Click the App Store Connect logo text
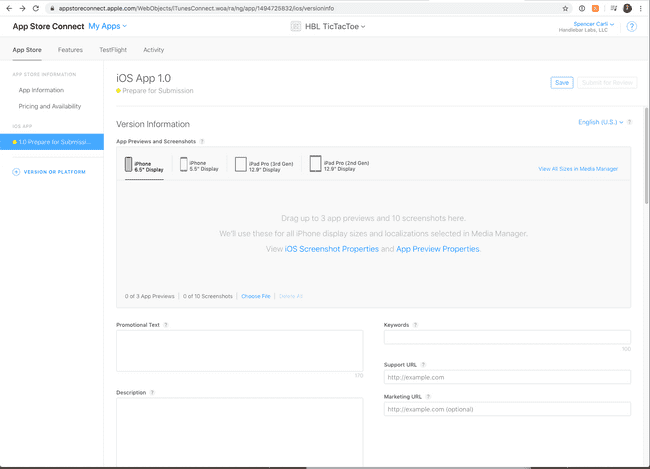This screenshot has height=469, width=650. tap(48, 26)
